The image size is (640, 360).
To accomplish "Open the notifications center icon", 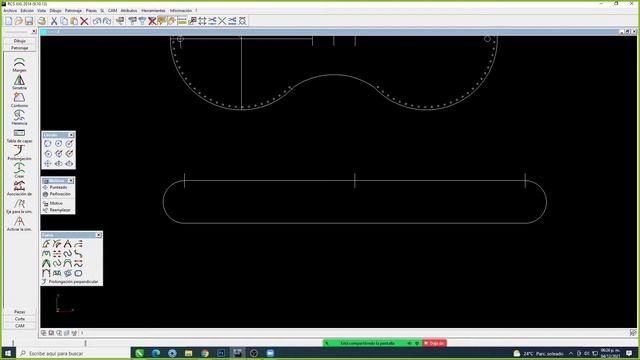I will tap(629, 353).
